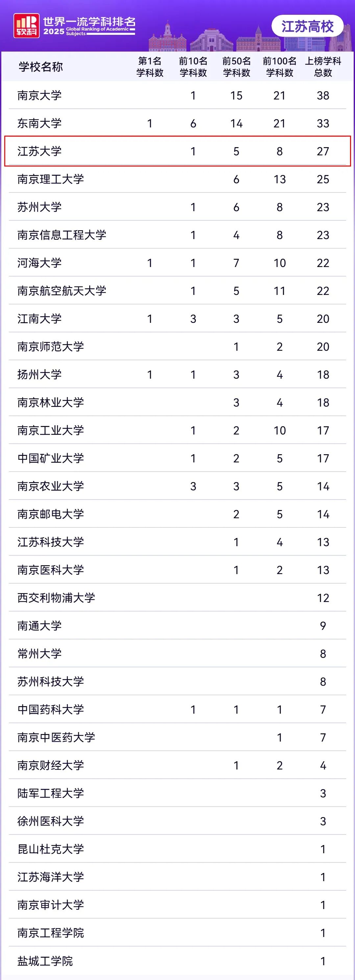Screen dimensions: 355x980
Task: Click the 世界一流学科排名 title text
Action: click(89, 22)
